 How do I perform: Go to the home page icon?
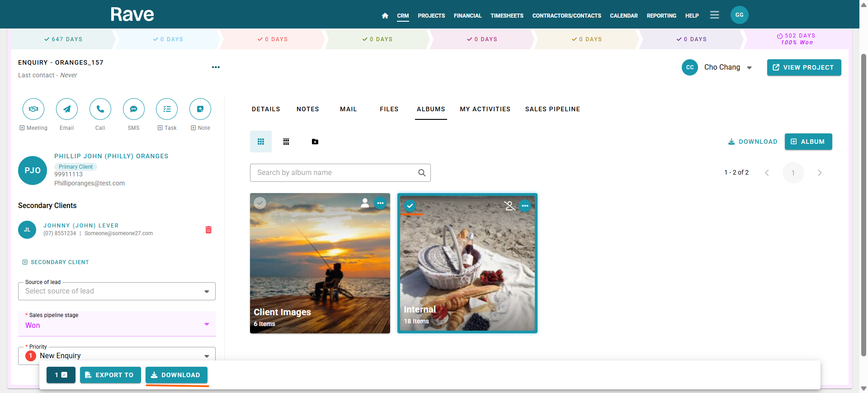pyautogui.click(x=385, y=16)
